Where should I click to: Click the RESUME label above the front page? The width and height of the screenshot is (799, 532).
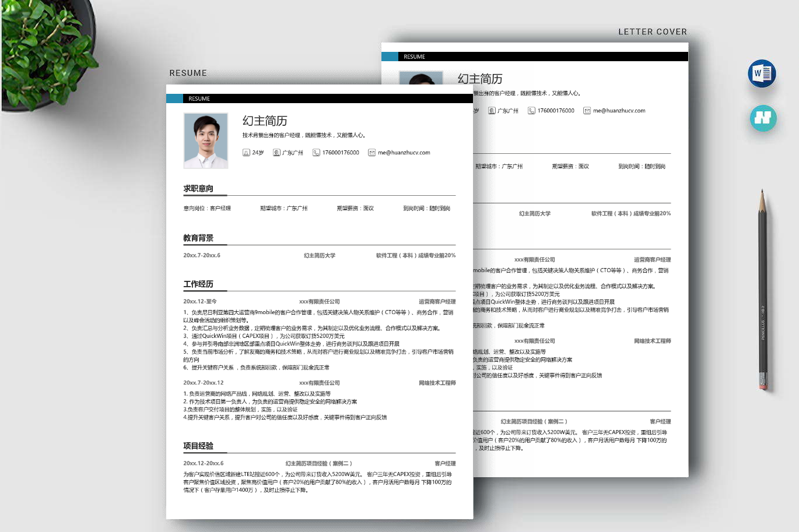pos(188,73)
